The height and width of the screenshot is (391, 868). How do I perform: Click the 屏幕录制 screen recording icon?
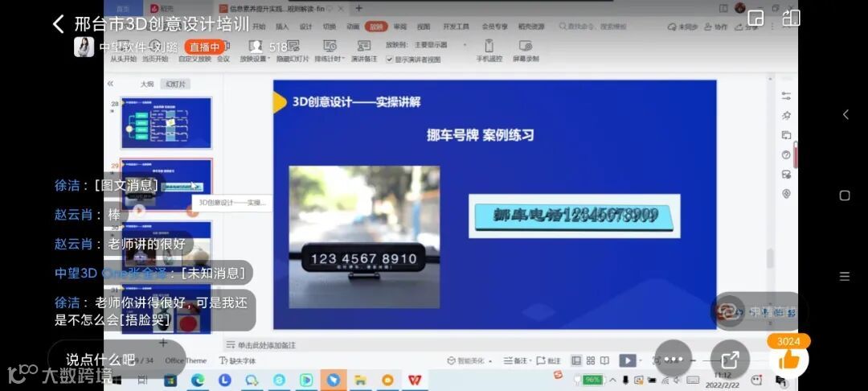tap(526, 51)
